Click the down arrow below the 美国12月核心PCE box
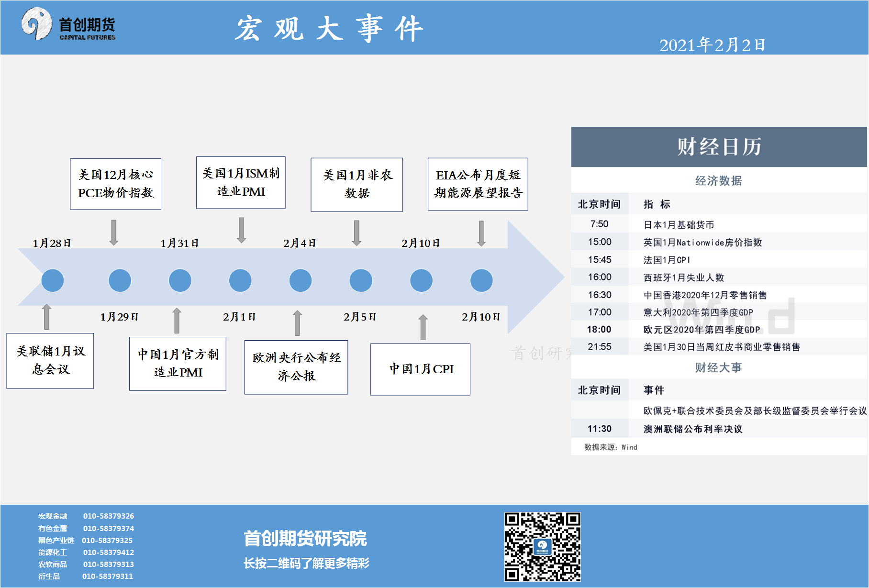Image resolution: width=869 pixels, height=588 pixels. pos(113,233)
